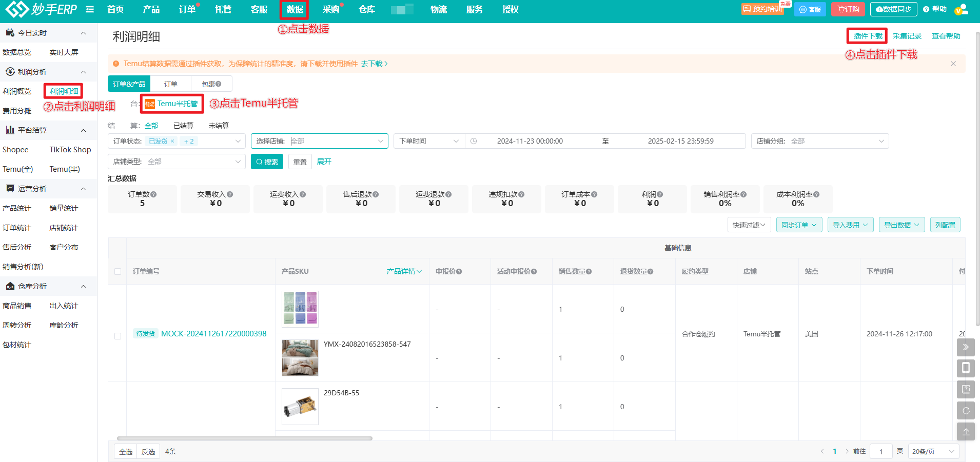Open the 20条/页 page size dropdown
The width and height of the screenshot is (980, 462).
[x=933, y=451]
